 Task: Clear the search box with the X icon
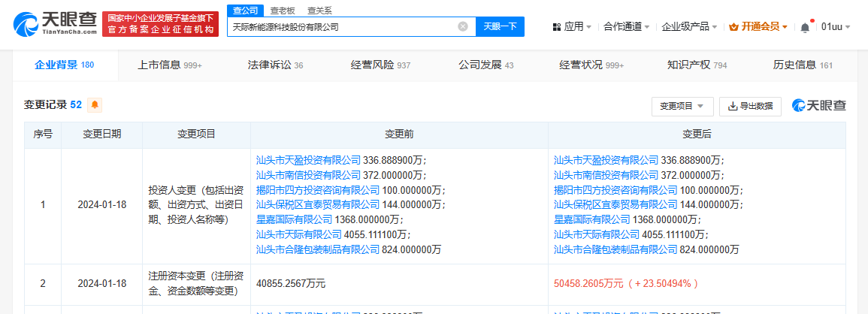[463, 26]
